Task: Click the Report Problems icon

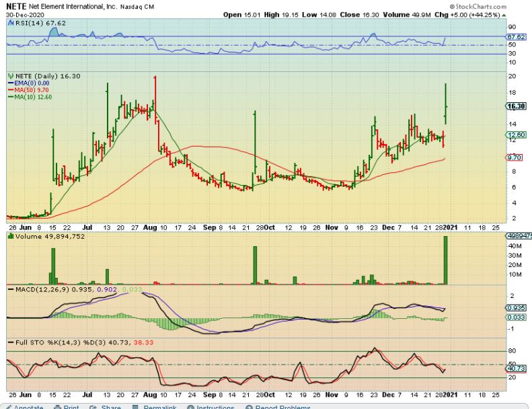Action: pyautogui.click(x=250, y=406)
